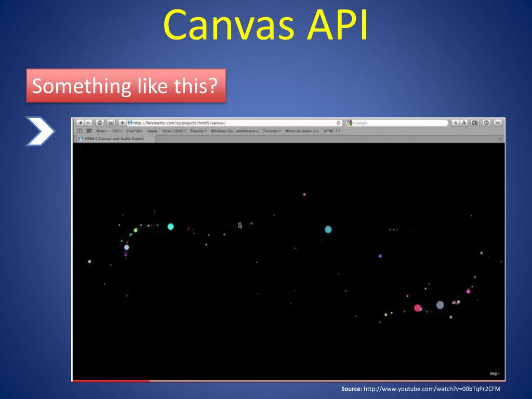Screen dimensions: 532x399
Task: Open the Top Sites crown icon
Action: (111, 123)
